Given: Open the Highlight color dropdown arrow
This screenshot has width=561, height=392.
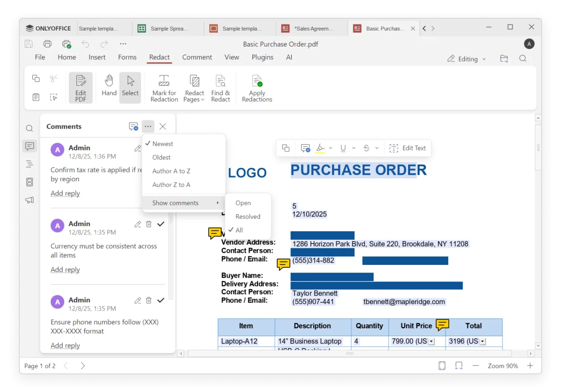Looking at the screenshot, I should click(331, 148).
